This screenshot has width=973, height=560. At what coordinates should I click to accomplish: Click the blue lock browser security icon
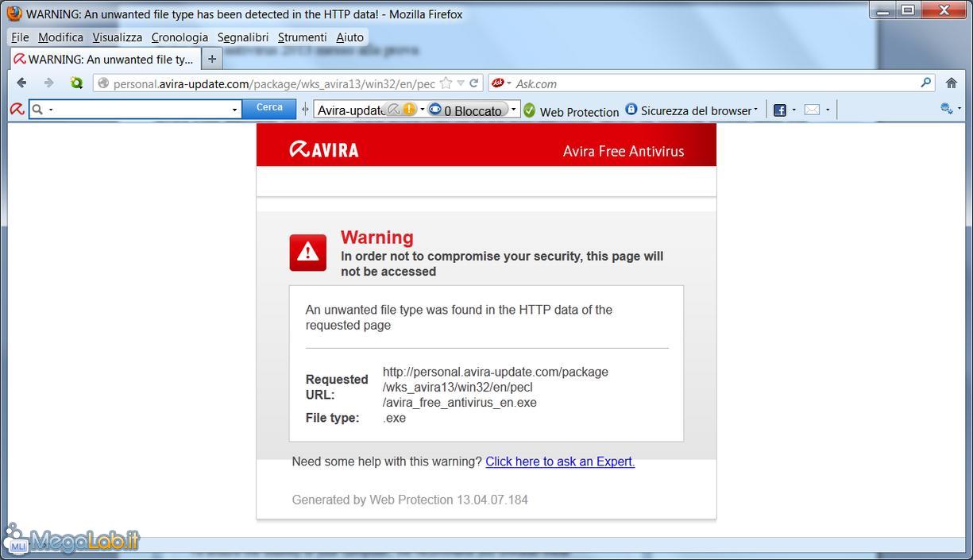(631, 110)
